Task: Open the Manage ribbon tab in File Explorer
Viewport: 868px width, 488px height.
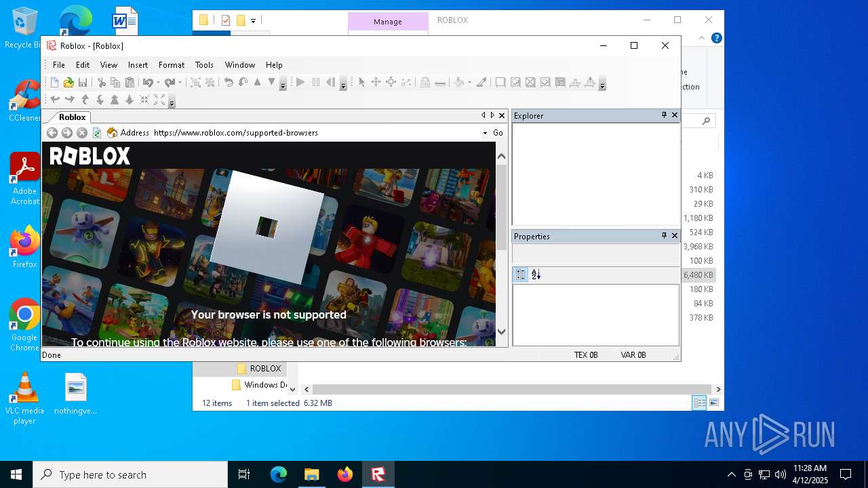Action: pyautogui.click(x=388, y=22)
